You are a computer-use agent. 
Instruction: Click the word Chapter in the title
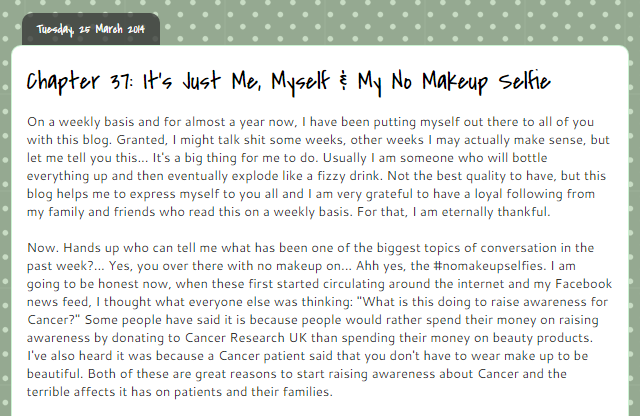[x=63, y=82]
